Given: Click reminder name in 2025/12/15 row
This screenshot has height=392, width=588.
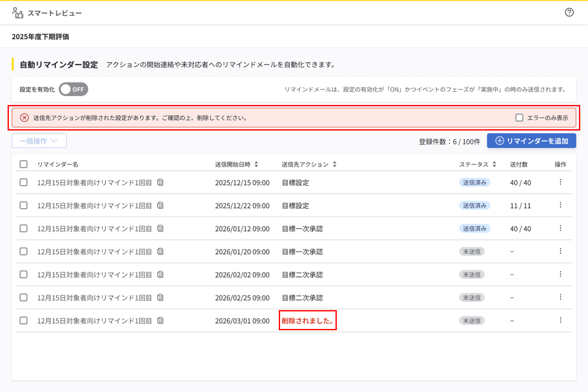Looking at the screenshot, I should pyautogui.click(x=95, y=183).
